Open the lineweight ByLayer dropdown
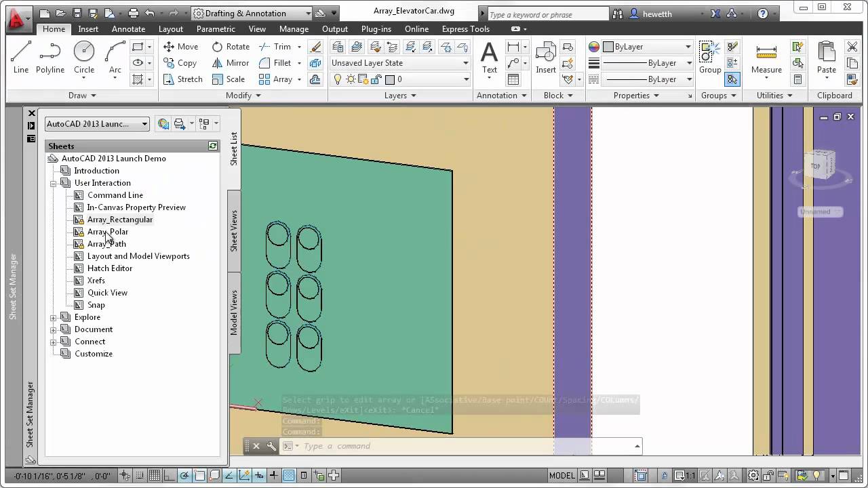This screenshot has height=488, width=868. tap(648, 63)
